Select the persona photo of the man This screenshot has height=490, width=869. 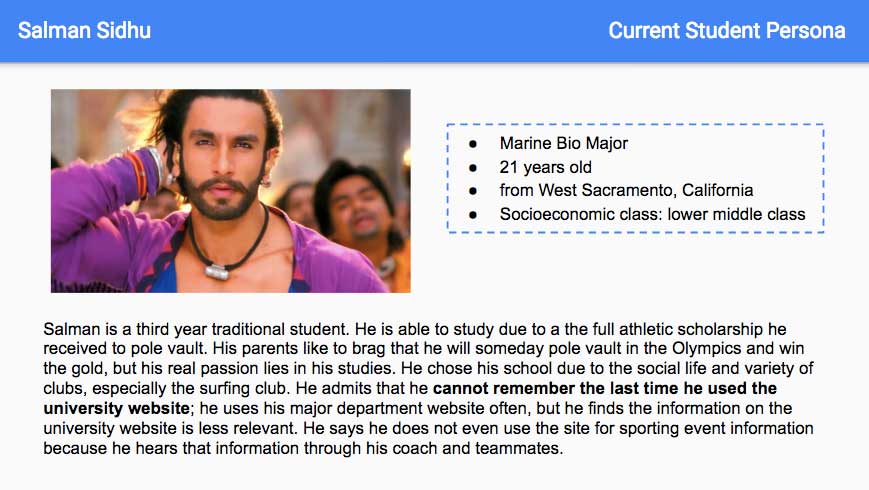point(231,191)
